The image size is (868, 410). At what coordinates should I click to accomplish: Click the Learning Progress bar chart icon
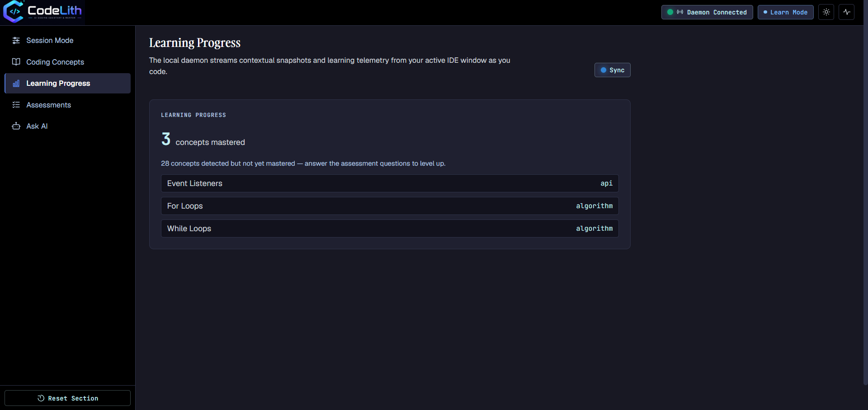coord(16,84)
